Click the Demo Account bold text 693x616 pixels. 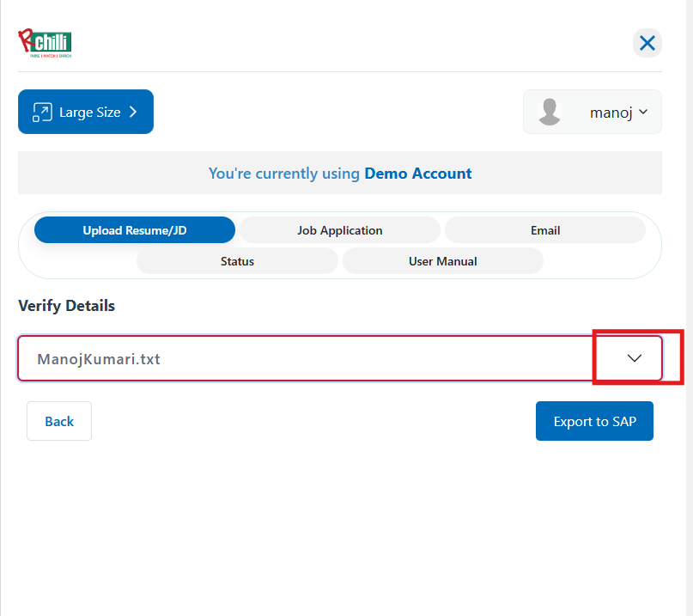click(x=418, y=174)
